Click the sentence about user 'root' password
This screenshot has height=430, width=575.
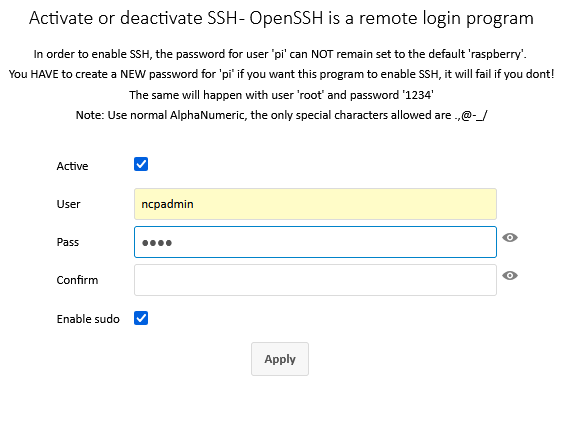pyautogui.click(x=281, y=95)
